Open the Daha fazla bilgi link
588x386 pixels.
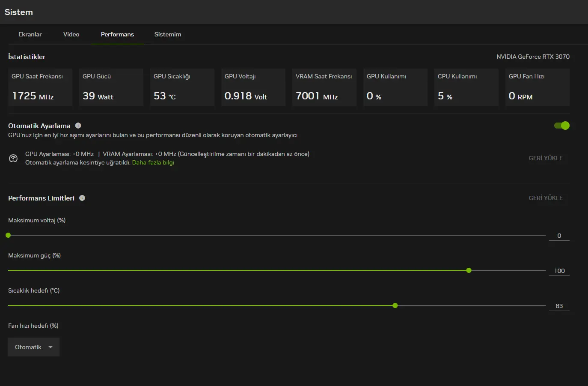pyautogui.click(x=153, y=162)
